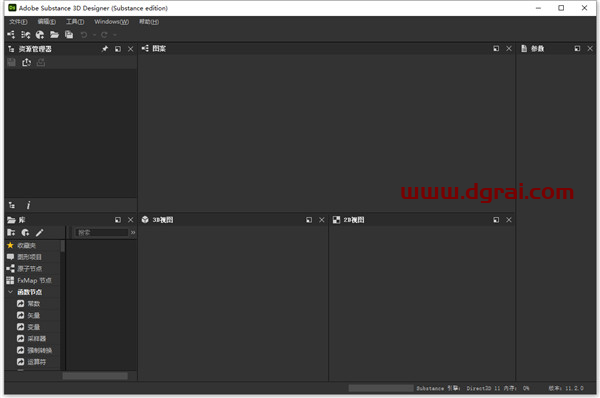
Task: Collapse the 函数节点 tree group
Action: click(10, 292)
